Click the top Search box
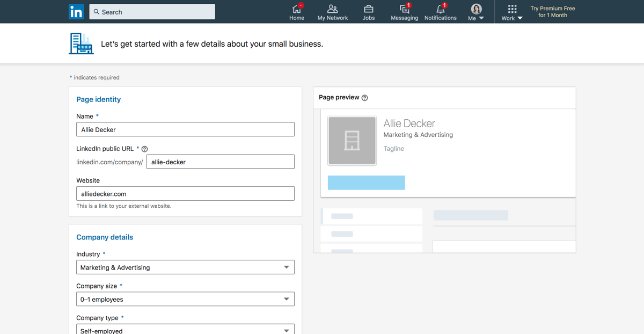The image size is (644, 334). 152,12
